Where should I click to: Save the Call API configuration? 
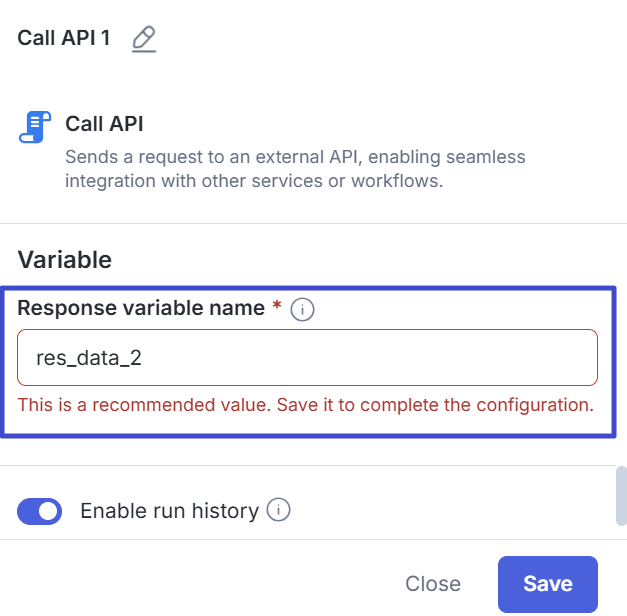(547, 584)
